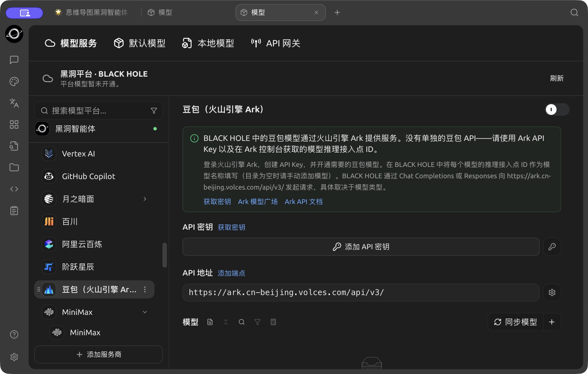The height and width of the screenshot is (374, 588).
Task: Switch to API 网关 tab
Action: 276,43
